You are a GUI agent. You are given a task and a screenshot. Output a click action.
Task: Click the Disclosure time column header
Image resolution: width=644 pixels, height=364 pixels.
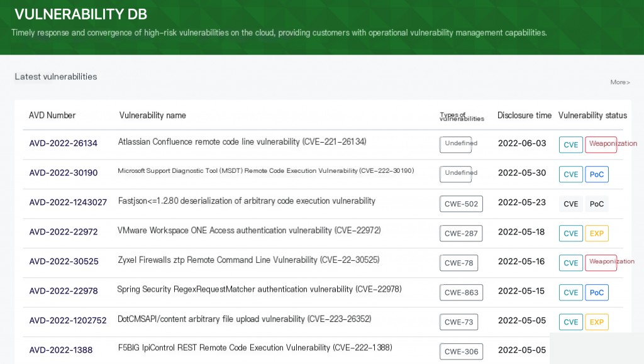pos(525,115)
